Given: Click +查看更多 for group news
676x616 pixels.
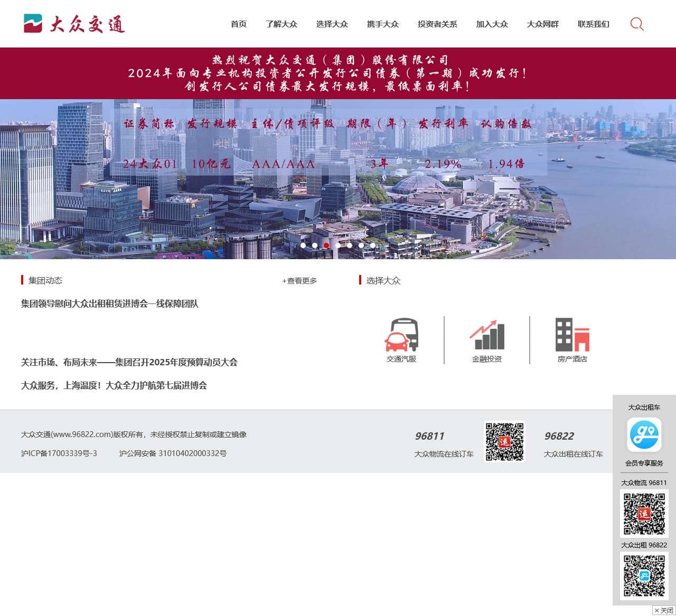Looking at the screenshot, I should (299, 281).
